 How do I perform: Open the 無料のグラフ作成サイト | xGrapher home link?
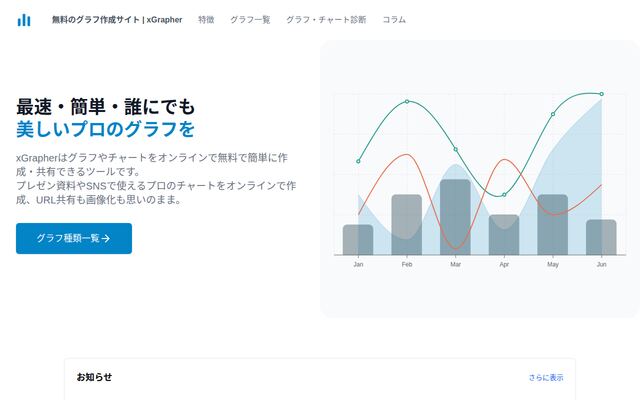(x=117, y=20)
